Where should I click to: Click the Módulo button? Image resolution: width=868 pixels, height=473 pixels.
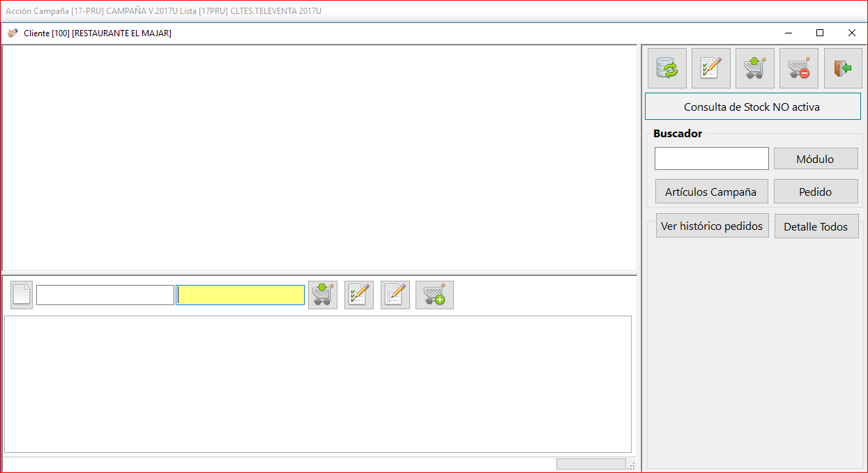tap(816, 158)
